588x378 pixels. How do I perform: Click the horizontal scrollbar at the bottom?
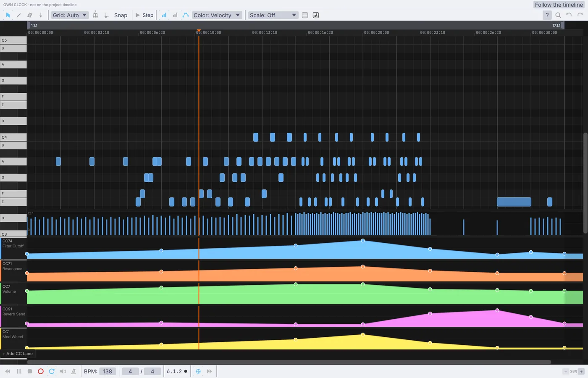coord(289,362)
